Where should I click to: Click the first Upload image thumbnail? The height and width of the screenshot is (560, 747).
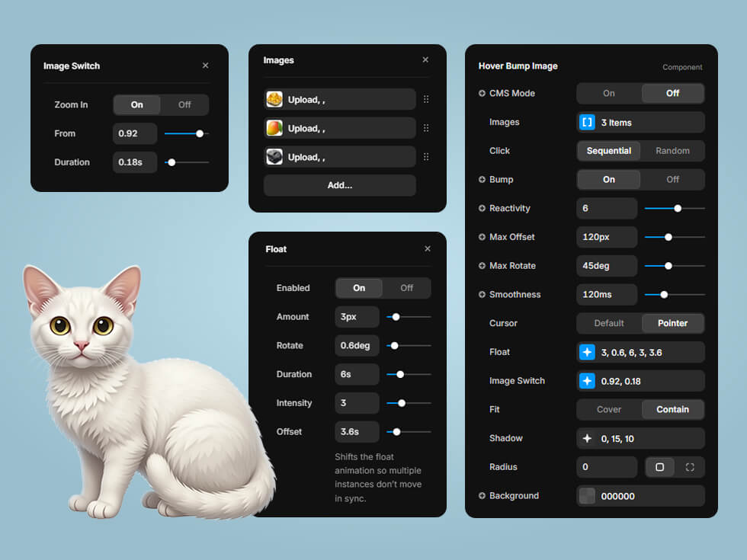274,99
